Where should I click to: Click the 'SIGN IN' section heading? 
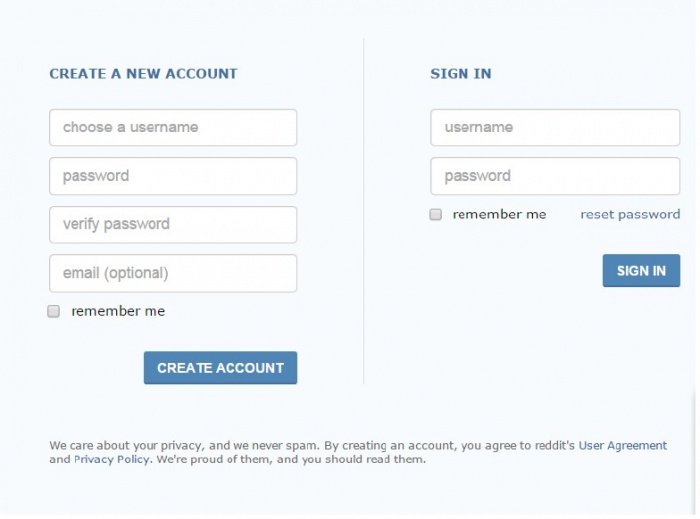click(461, 74)
